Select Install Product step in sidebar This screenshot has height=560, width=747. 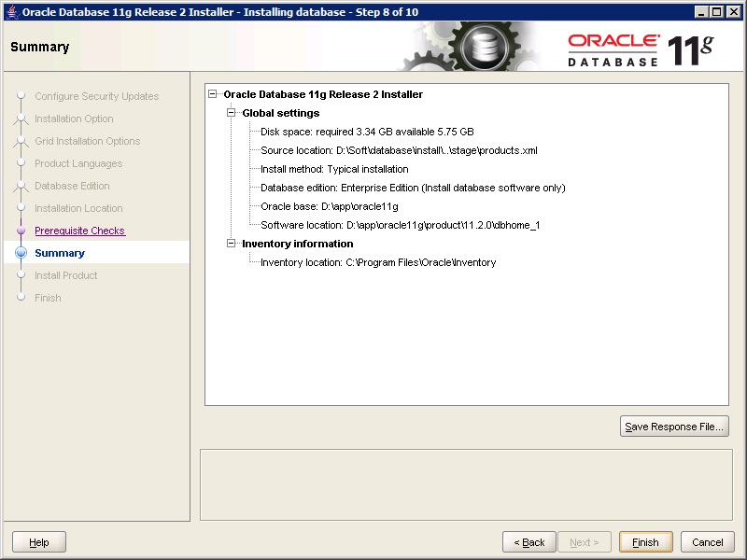(x=65, y=275)
